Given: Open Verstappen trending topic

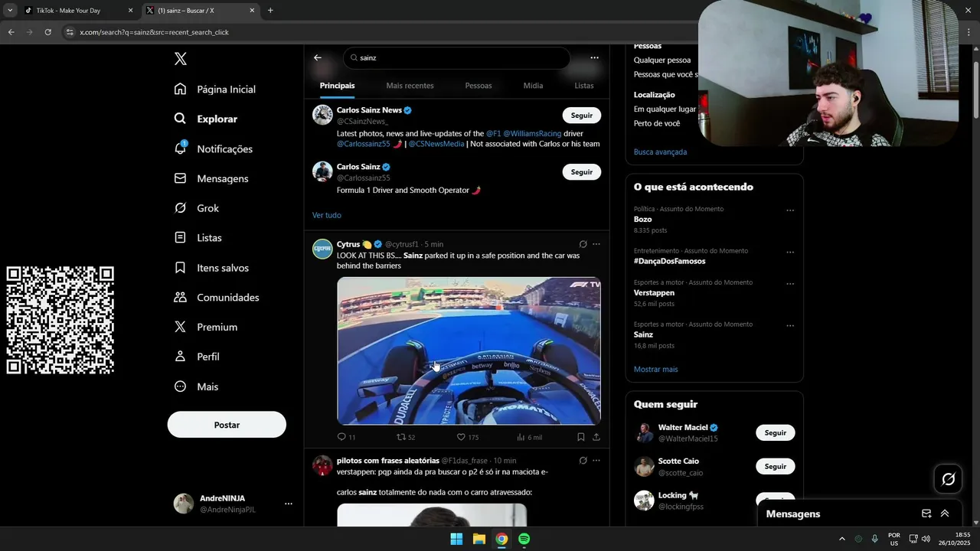Looking at the screenshot, I should 654,292.
